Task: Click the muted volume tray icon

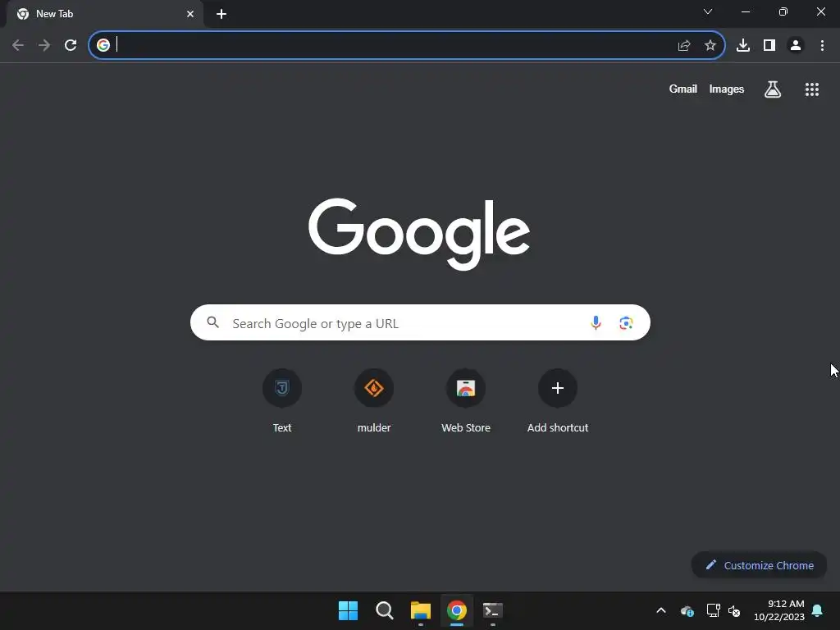Action: point(734,610)
